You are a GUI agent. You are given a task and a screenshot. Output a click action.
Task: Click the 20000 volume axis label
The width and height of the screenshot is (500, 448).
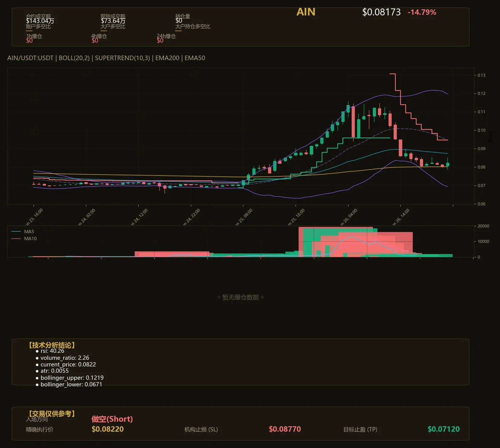(x=483, y=226)
